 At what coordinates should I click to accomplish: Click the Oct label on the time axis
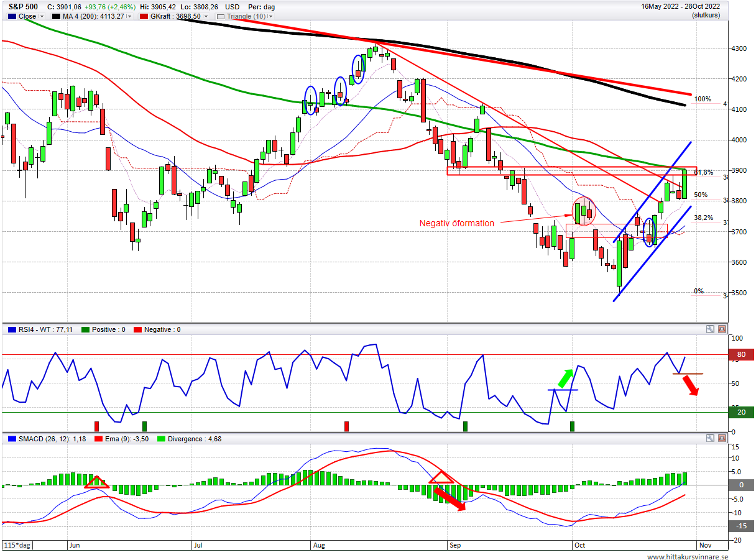point(579,545)
